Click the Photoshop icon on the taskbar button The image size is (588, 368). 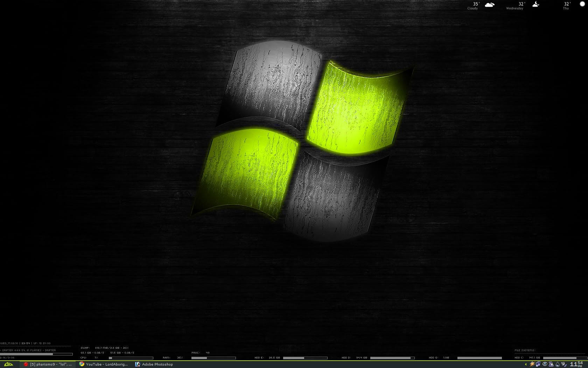[x=138, y=364]
